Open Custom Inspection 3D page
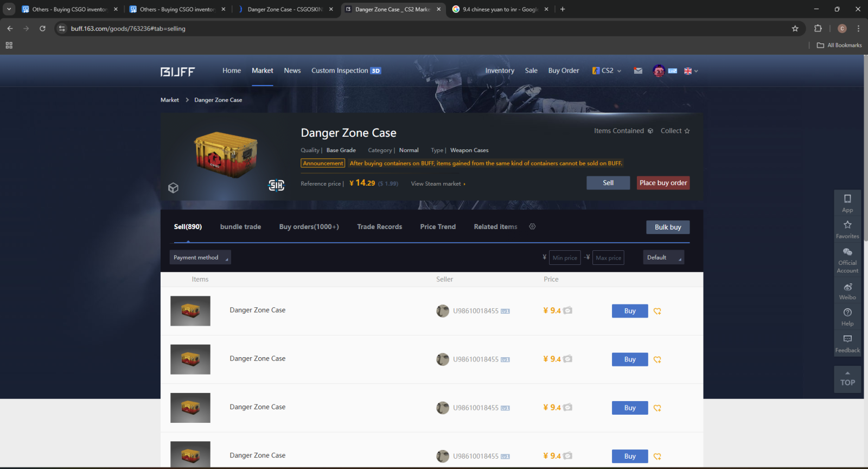 tap(346, 71)
